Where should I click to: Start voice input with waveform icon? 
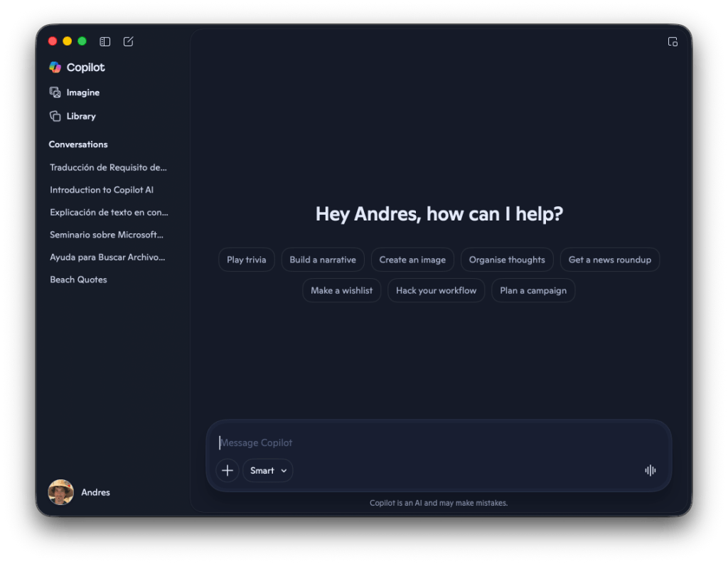tap(650, 470)
